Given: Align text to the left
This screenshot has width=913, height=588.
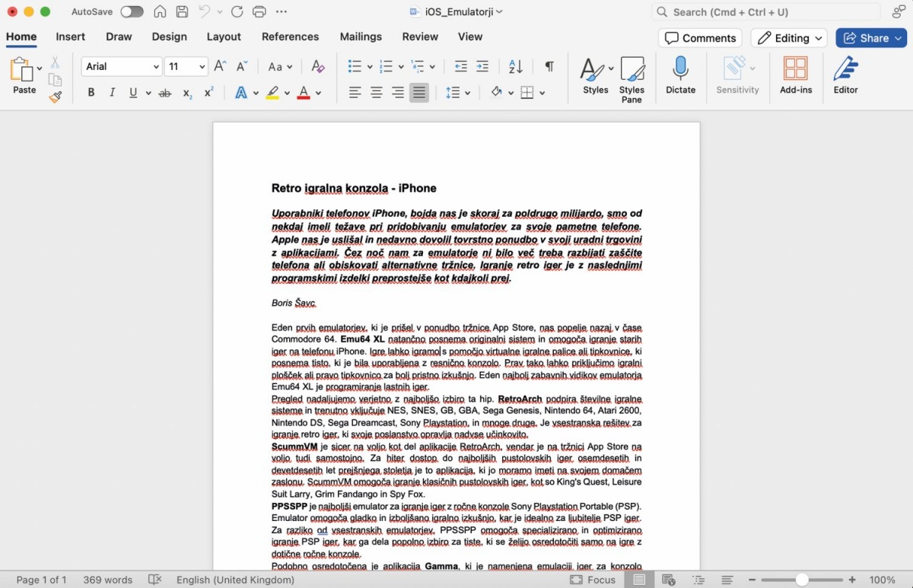Looking at the screenshot, I should tap(355, 93).
